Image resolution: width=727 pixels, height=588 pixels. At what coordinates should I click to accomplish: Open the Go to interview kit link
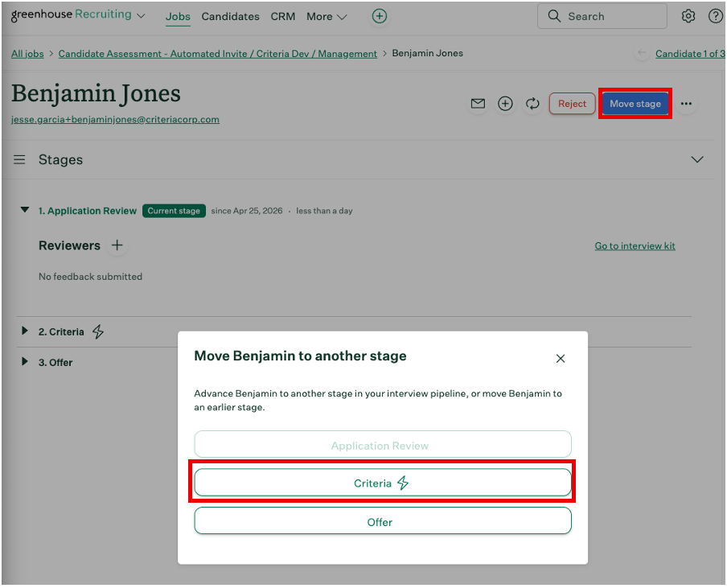coord(635,246)
